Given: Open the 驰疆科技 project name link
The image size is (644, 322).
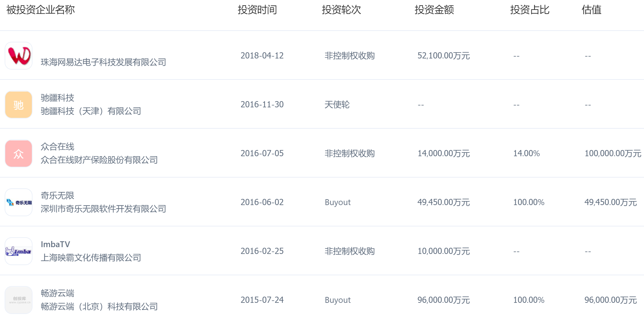Looking at the screenshot, I should coord(58,98).
